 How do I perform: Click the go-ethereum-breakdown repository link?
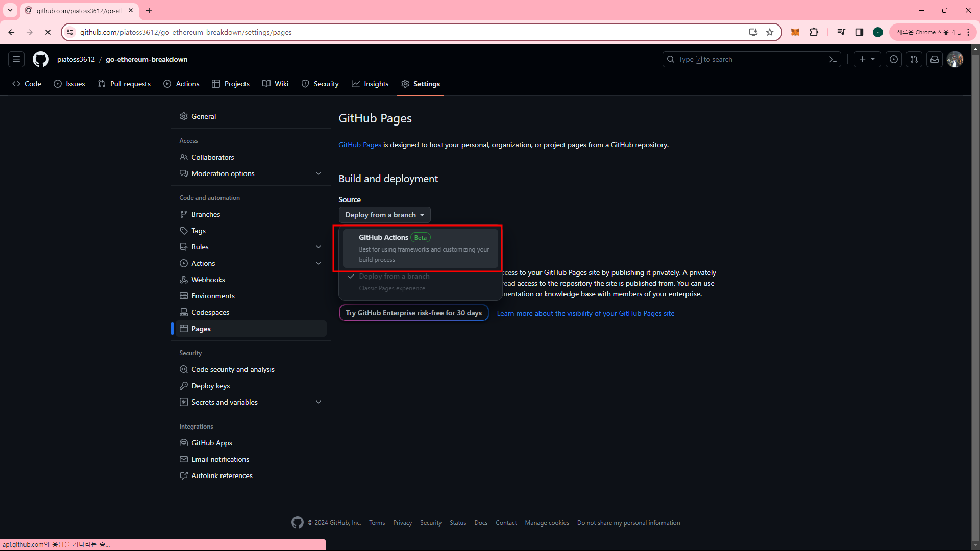point(146,59)
